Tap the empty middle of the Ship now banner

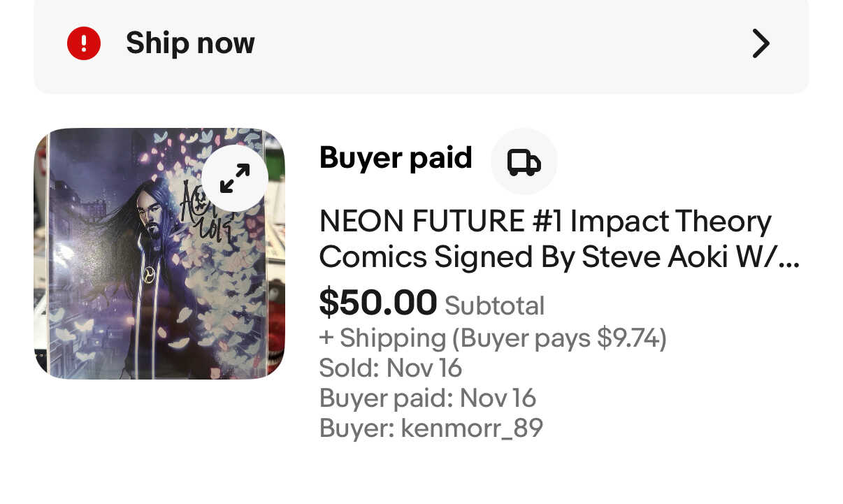pos(489,43)
